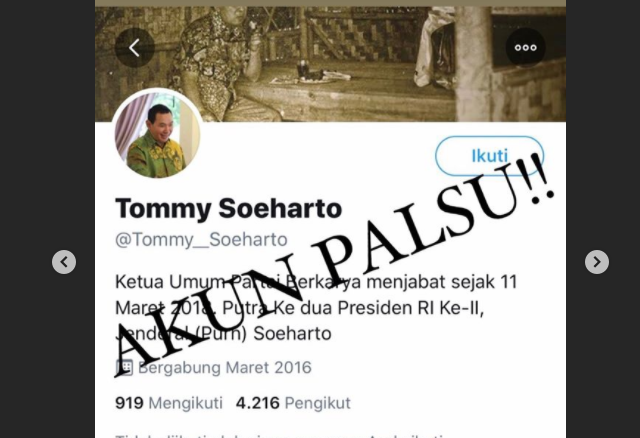Select the Tommy Soeharto display name
640x438 pixels.
click(229, 208)
